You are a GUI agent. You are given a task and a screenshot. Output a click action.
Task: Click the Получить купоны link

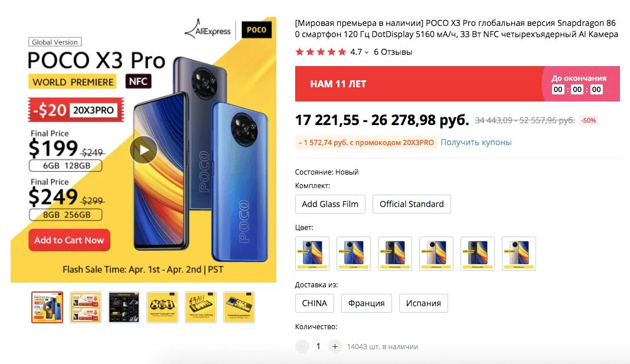point(476,142)
